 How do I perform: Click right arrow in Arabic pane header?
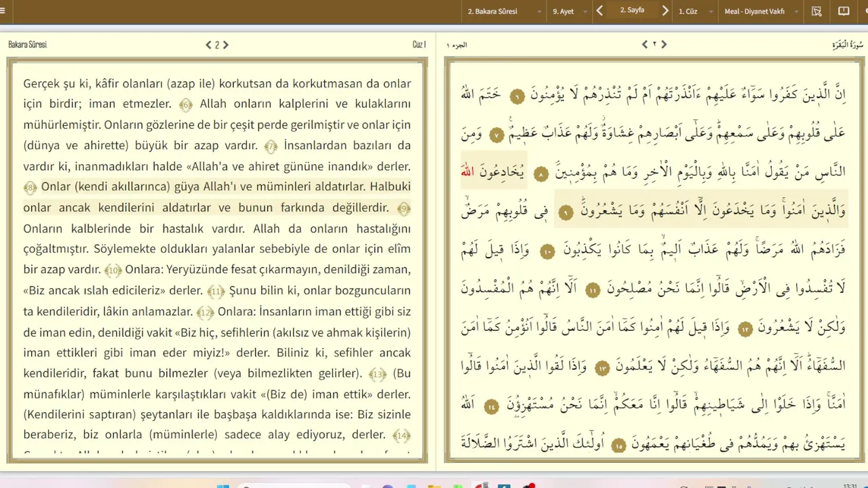(x=664, y=45)
